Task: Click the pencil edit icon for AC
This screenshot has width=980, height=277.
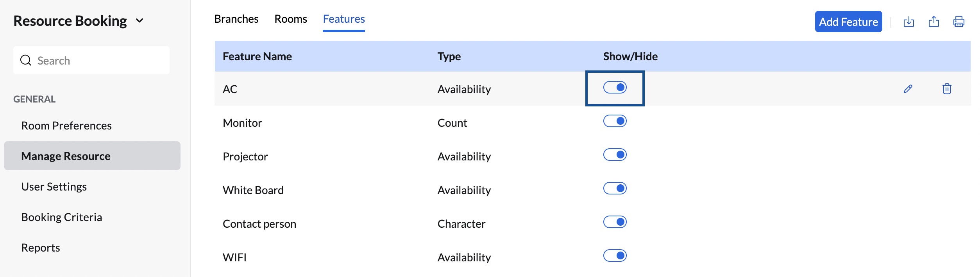Action: 908,89
